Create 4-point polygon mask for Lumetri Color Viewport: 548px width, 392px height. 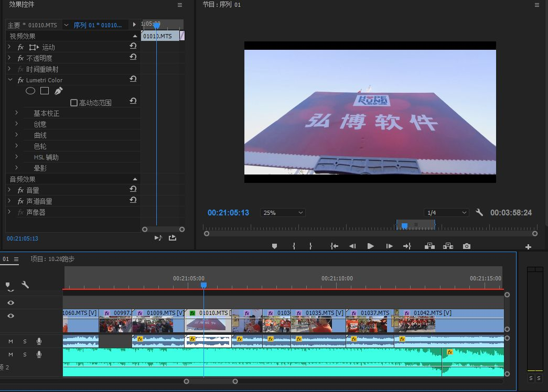(x=45, y=91)
